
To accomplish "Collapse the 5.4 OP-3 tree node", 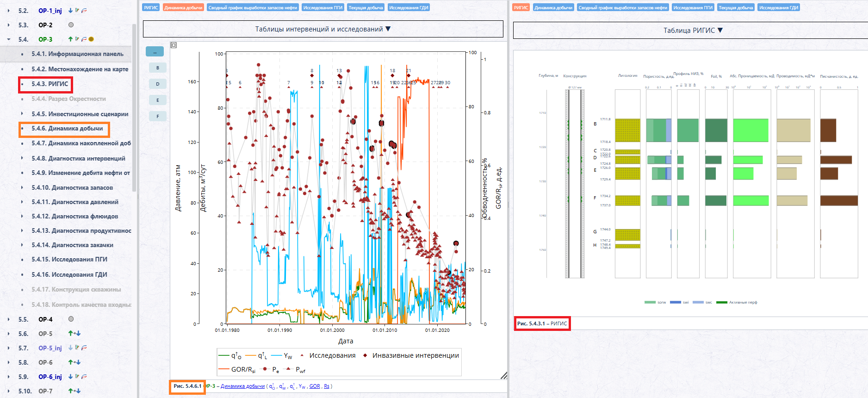I will click(x=9, y=39).
